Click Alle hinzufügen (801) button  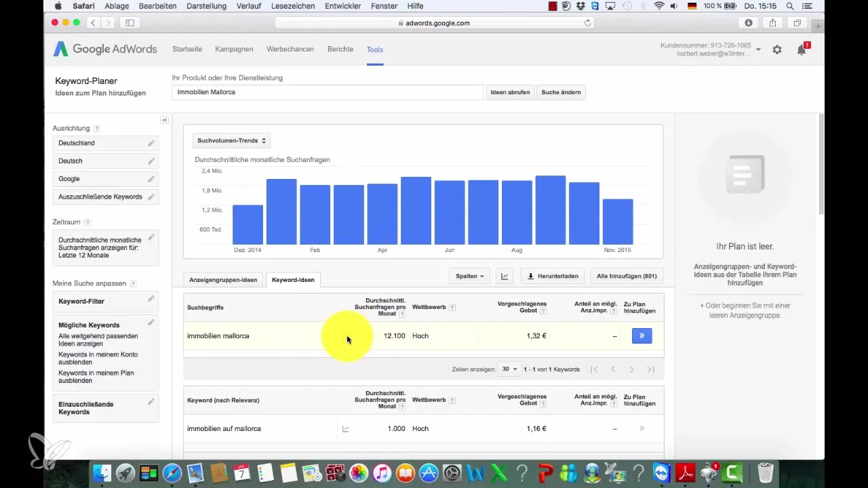(x=627, y=276)
